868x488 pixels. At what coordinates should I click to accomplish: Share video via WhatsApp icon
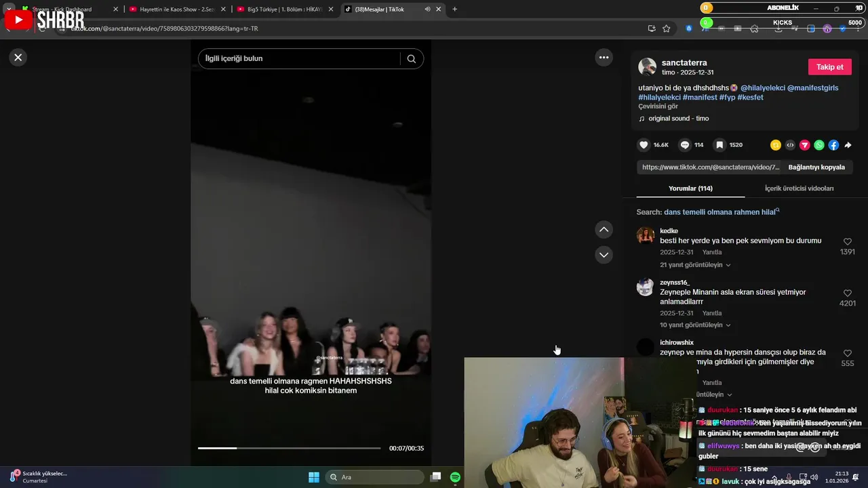tap(819, 145)
